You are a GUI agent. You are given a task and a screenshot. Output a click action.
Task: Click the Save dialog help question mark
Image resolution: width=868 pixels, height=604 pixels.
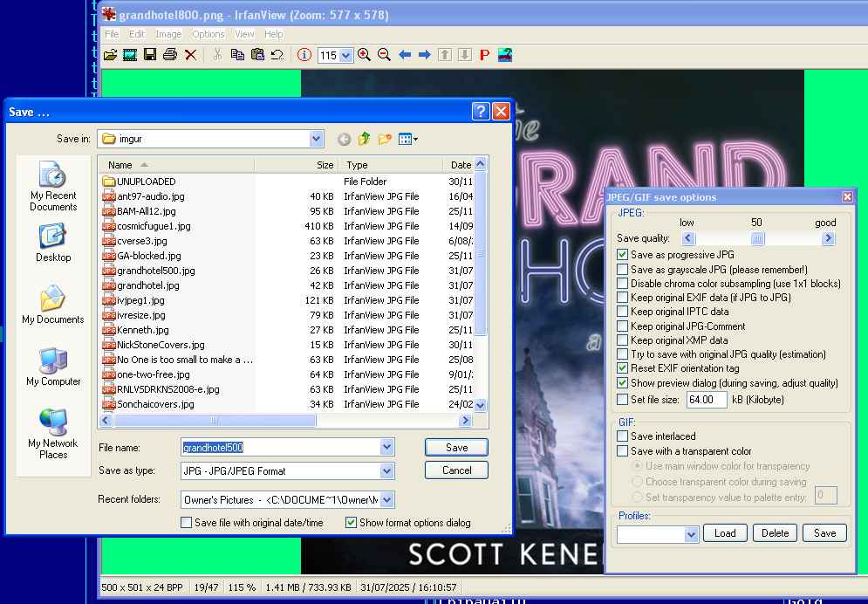click(481, 111)
